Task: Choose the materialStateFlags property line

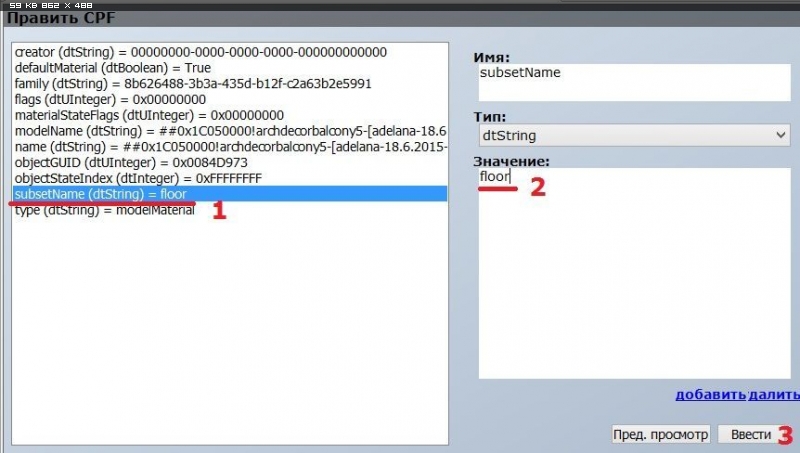Action: [149, 116]
